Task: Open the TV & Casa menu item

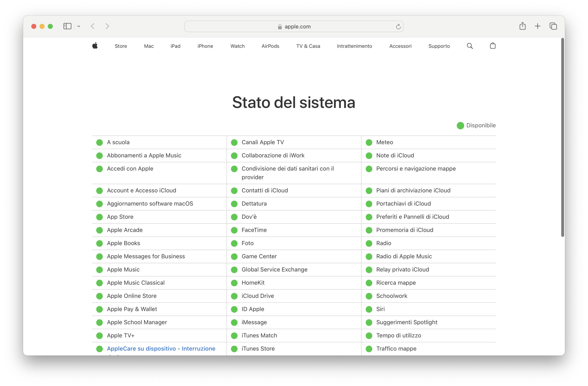Action: (308, 46)
